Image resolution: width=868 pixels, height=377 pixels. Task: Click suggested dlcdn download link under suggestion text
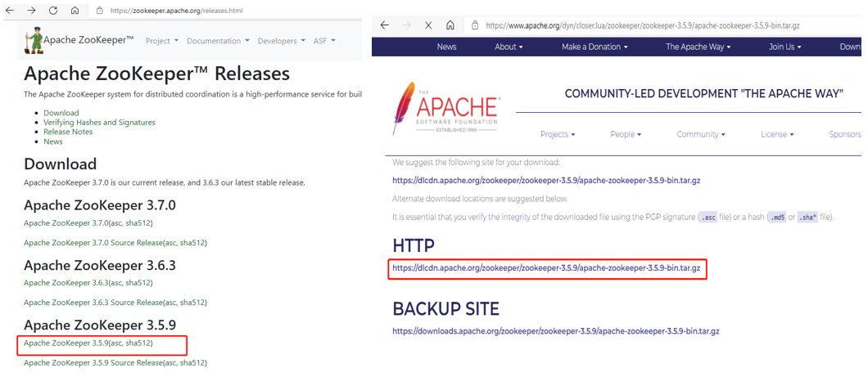point(546,180)
